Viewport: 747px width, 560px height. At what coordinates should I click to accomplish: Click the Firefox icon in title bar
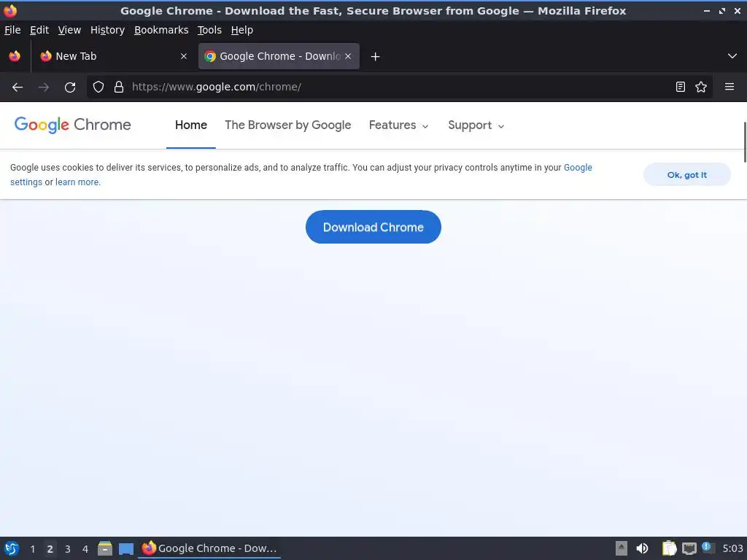click(x=10, y=10)
